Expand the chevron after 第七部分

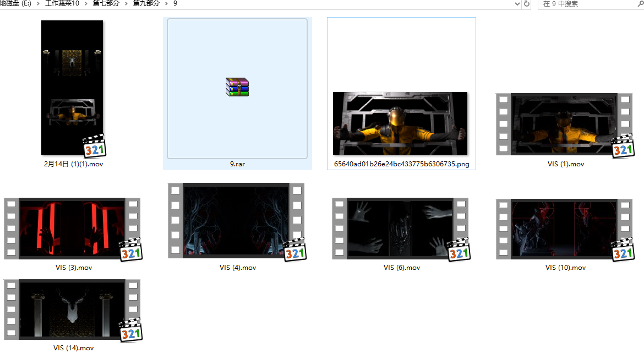(x=126, y=3)
